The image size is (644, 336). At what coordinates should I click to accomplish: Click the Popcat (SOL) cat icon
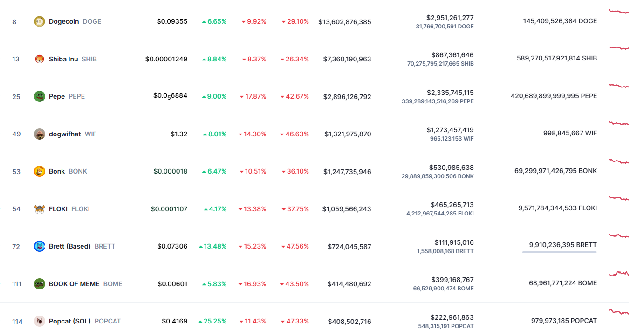(40, 321)
